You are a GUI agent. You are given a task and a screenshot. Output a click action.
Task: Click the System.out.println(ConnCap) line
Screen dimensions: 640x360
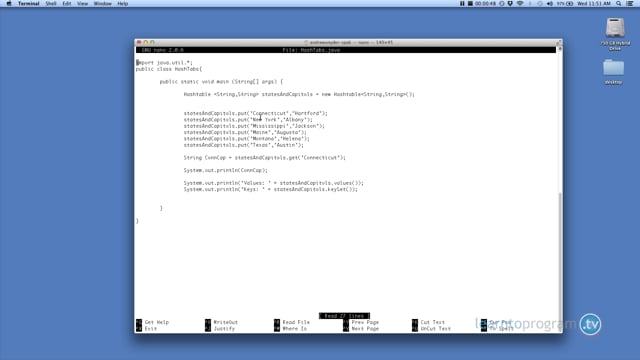coord(225,170)
